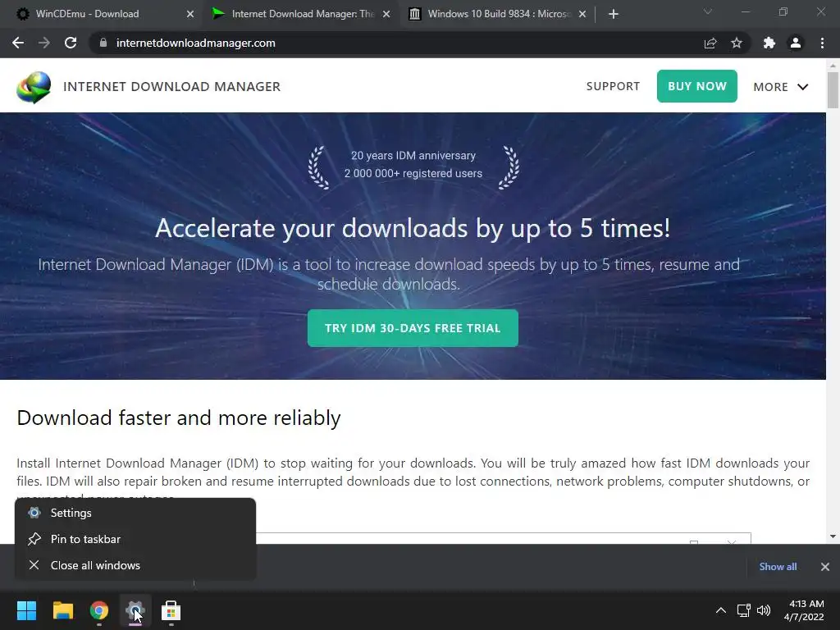Select Pin to taskbar in jump list
The image size is (840, 630).
tap(135, 539)
